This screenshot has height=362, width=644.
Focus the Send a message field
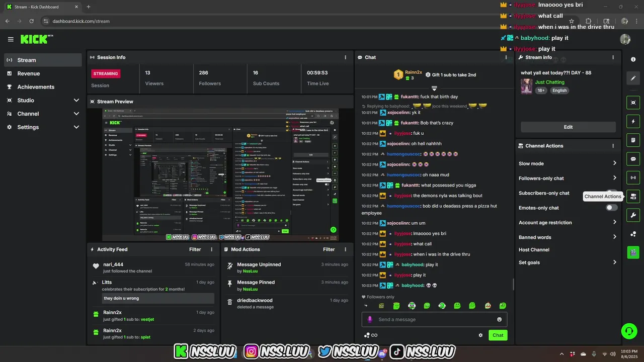434,319
